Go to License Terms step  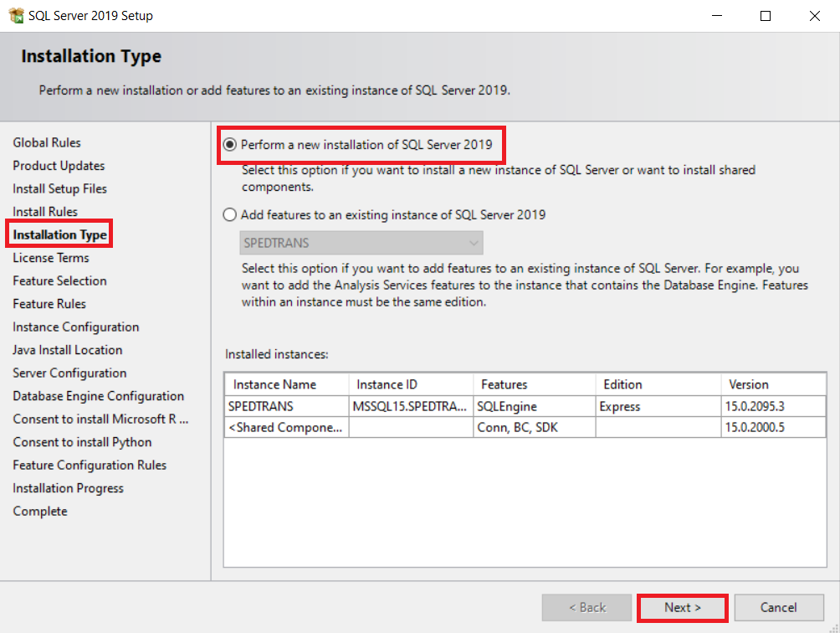coord(51,258)
